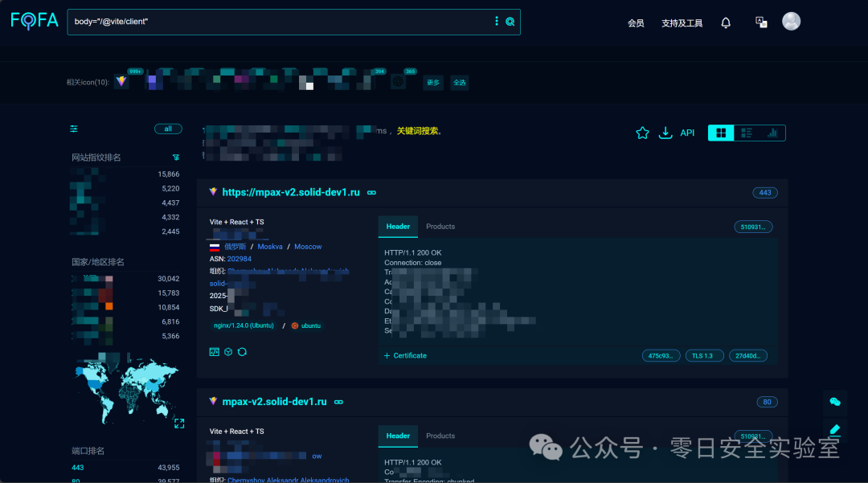The width and height of the screenshot is (868, 483).
Task: Click the floating edit feedback icon
Action: (x=835, y=429)
